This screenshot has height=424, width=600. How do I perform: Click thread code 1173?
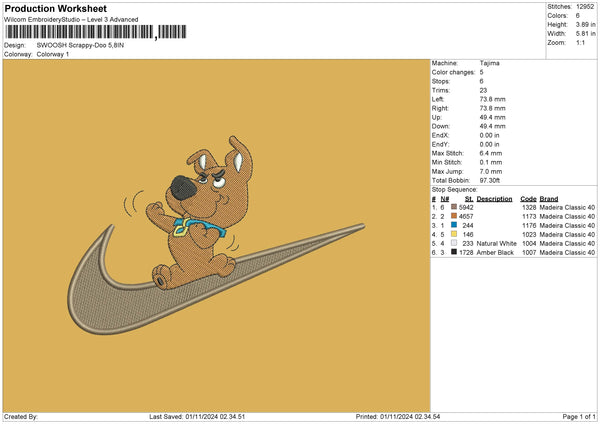coord(529,217)
